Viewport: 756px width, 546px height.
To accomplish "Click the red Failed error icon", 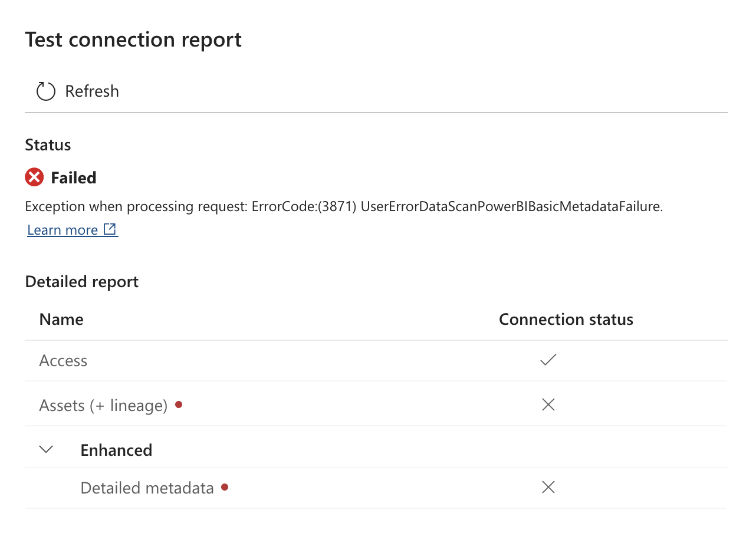I will [x=34, y=177].
